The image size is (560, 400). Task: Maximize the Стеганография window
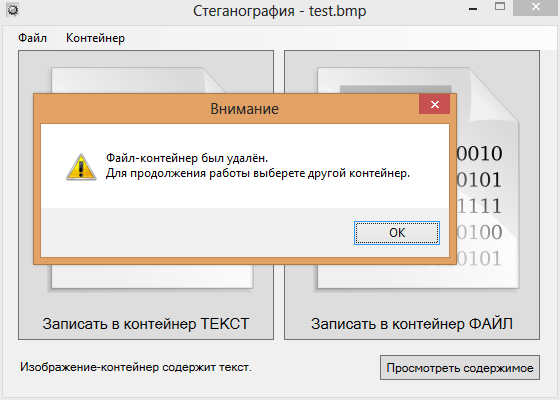(x=500, y=6)
